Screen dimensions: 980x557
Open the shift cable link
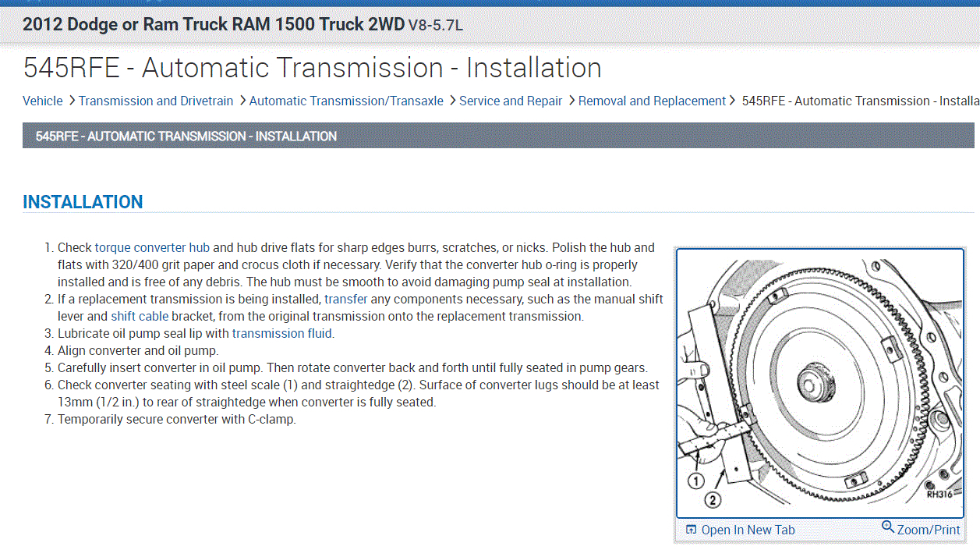coord(140,316)
